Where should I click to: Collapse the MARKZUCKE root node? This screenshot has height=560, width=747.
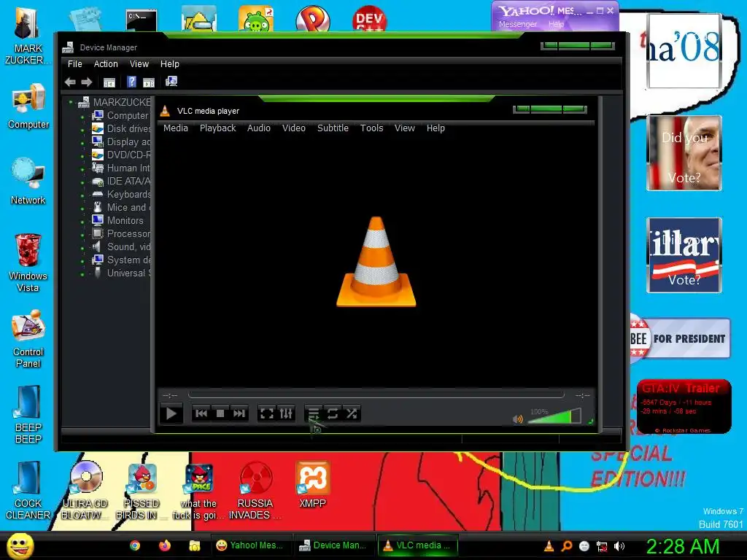click(71, 102)
